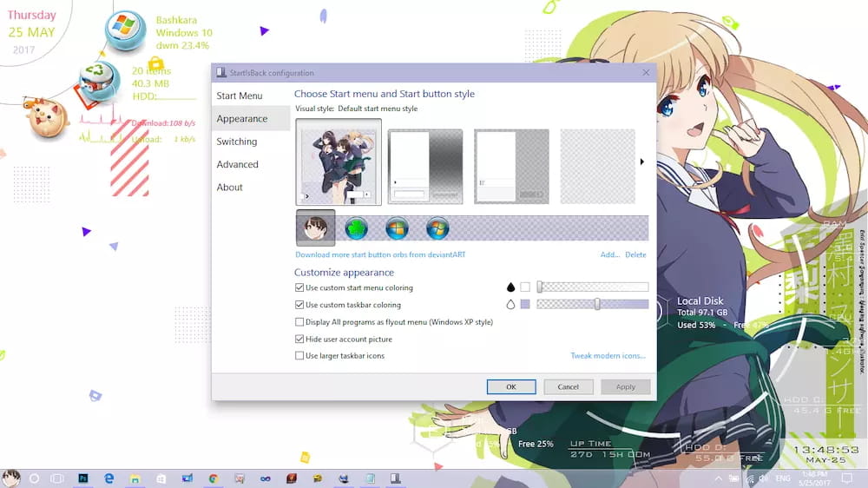868x488 pixels.
Task: Click the Delete orb link
Action: tap(635, 254)
